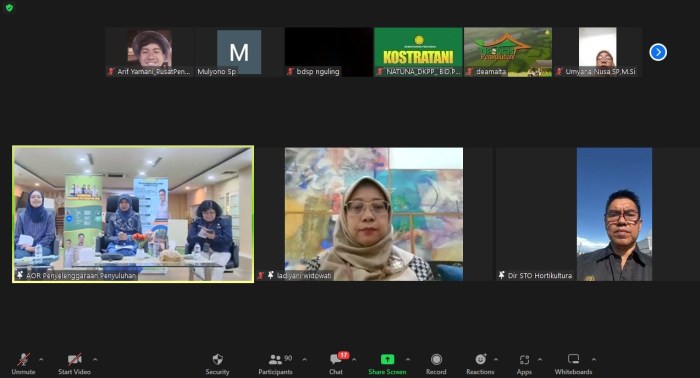Image resolution: width=700 pixels, height=378 pixels.
Task: Select the Arif Yamani participant thumbnail
Action: 150,52
